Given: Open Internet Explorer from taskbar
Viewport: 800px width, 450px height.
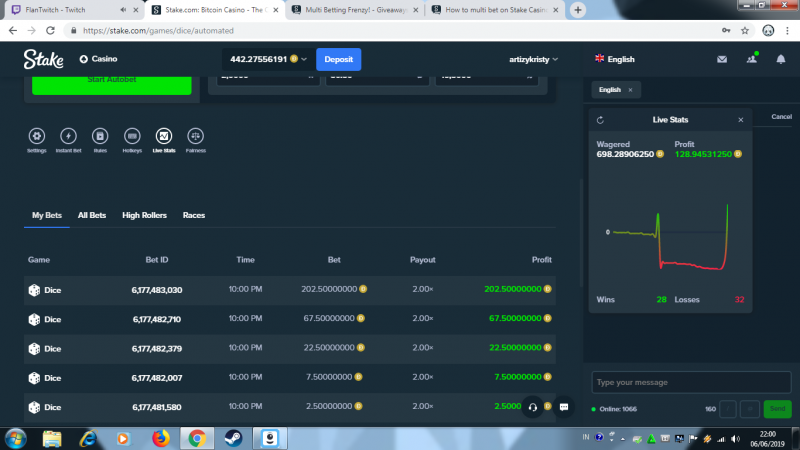Looking at the screenshot, I should point(88,438).
